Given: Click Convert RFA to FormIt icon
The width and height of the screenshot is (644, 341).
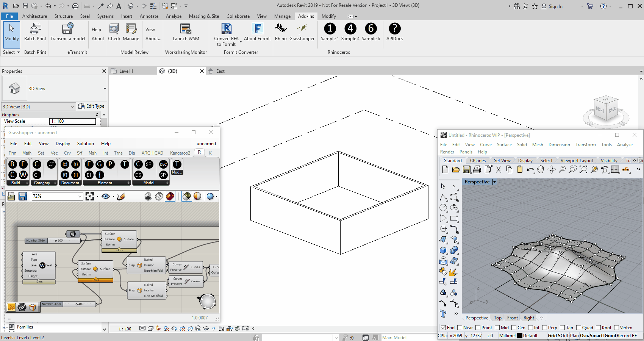Looking at the screenshot, I should click(x=226, y=29).
